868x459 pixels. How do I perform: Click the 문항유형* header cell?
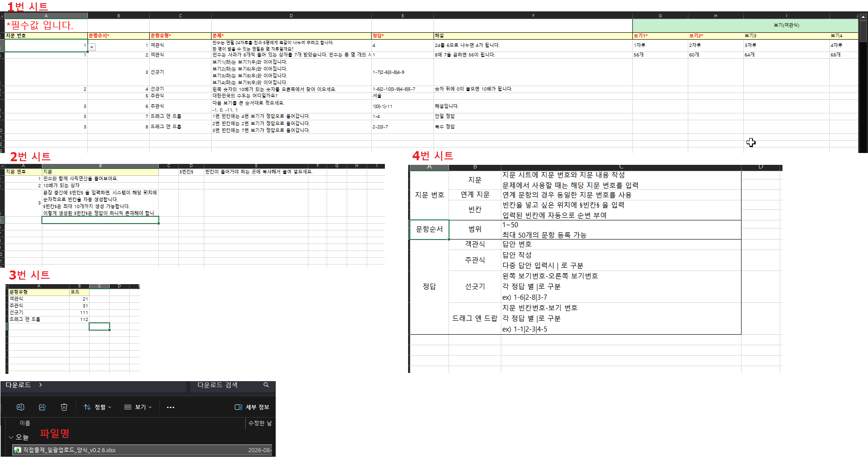[180, 36]
